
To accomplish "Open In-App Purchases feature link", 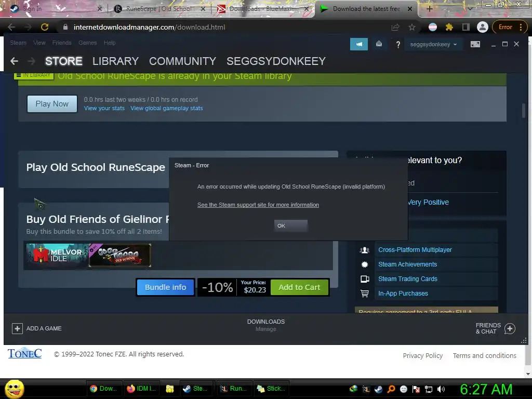I will coord(403,294).
